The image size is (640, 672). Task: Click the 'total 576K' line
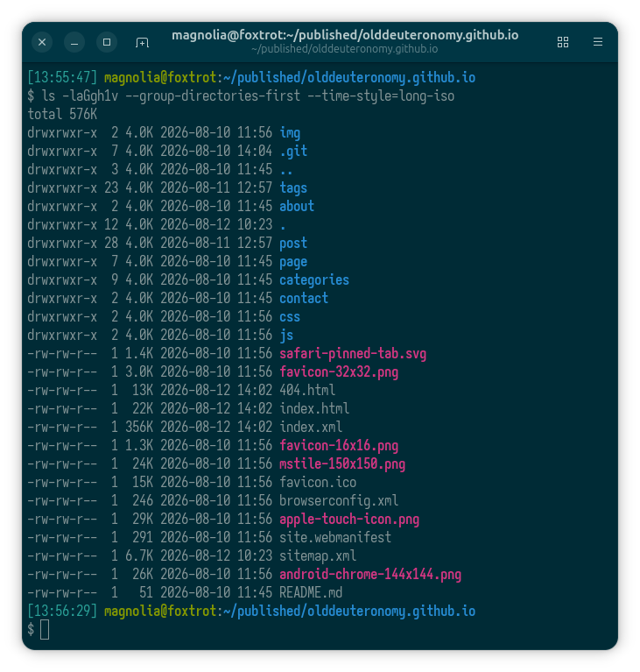coord(62,115)
